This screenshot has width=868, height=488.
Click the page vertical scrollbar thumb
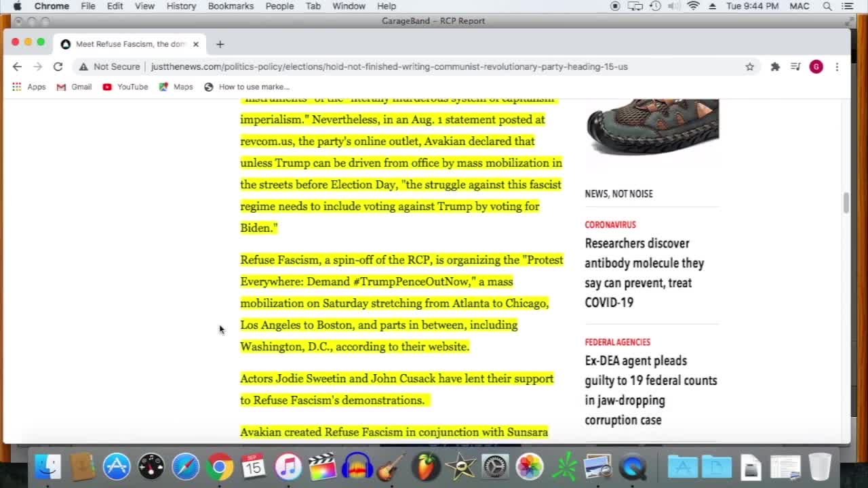[846, 203]
